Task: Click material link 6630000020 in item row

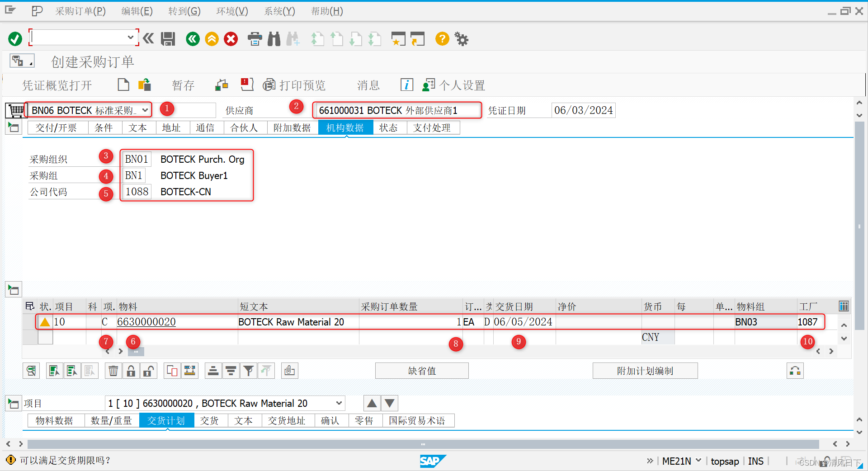Action: (x=146, y=322)
